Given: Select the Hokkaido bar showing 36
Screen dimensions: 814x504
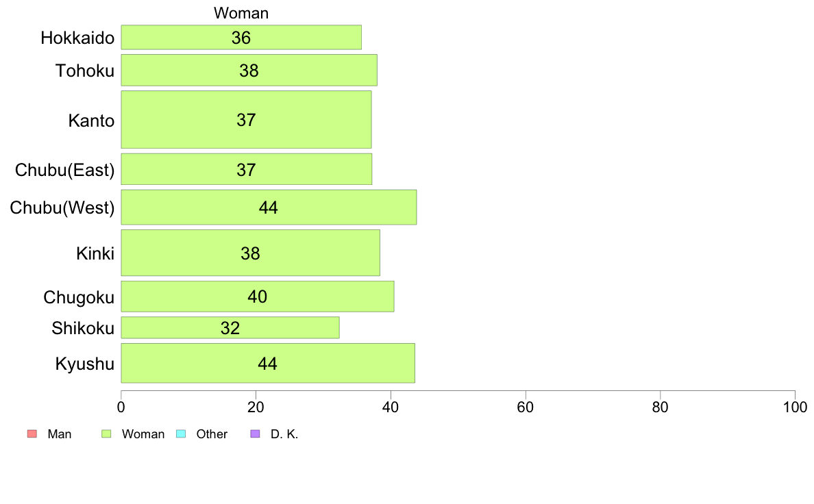Looking at the screenshot, I should (241, 38).
